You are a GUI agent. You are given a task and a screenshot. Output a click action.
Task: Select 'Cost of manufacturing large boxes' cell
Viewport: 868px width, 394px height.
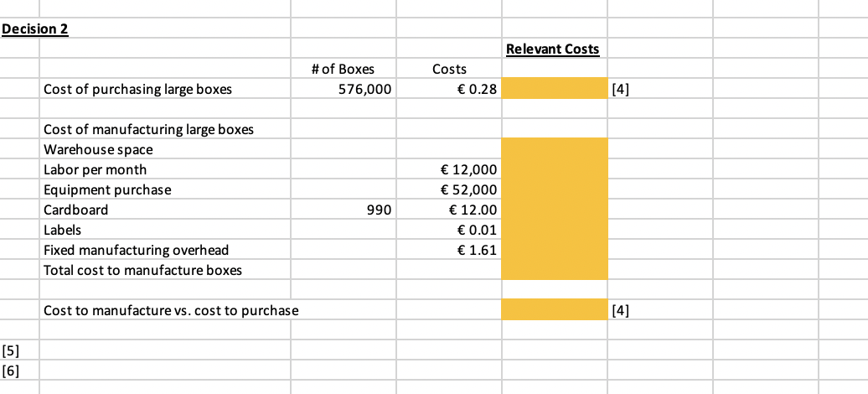164,129
